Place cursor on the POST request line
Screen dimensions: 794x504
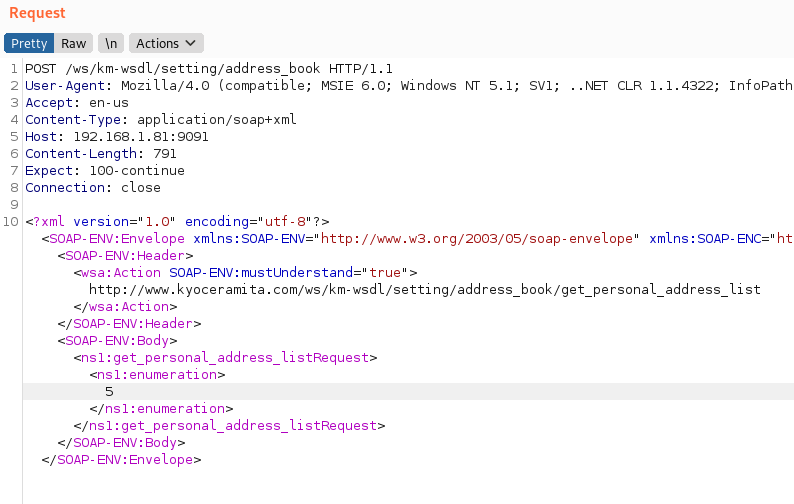click(x=208, y=68)
